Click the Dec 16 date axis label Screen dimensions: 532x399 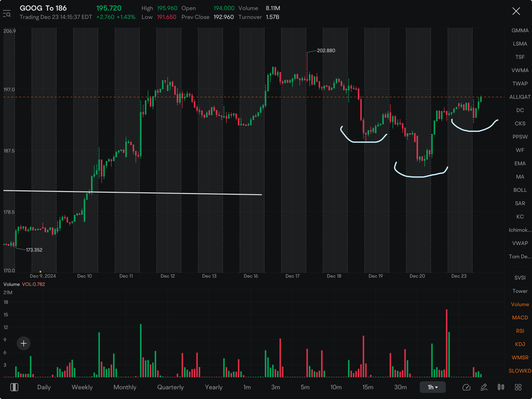click(x=251, y=276)
